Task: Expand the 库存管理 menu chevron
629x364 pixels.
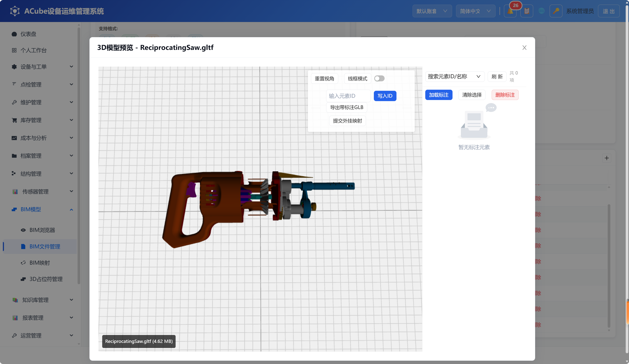Action: (x=71, y=120)
